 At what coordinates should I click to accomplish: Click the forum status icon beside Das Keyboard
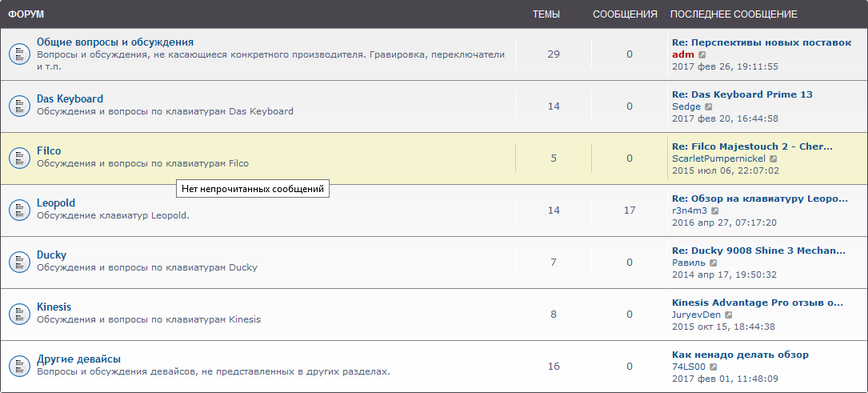[x=19, y=106]
